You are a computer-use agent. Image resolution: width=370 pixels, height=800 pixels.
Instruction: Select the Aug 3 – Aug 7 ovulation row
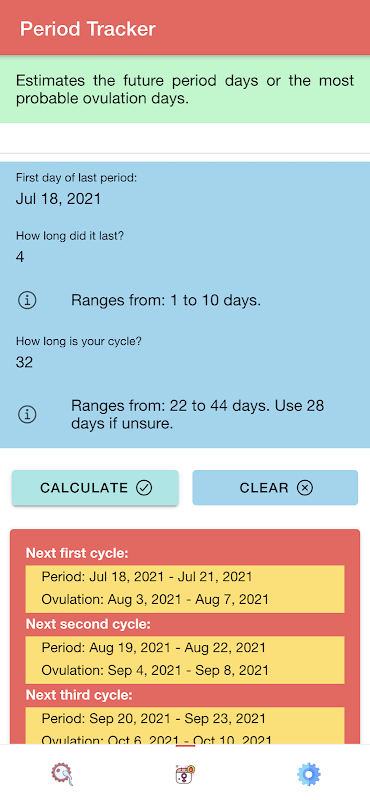185,599
